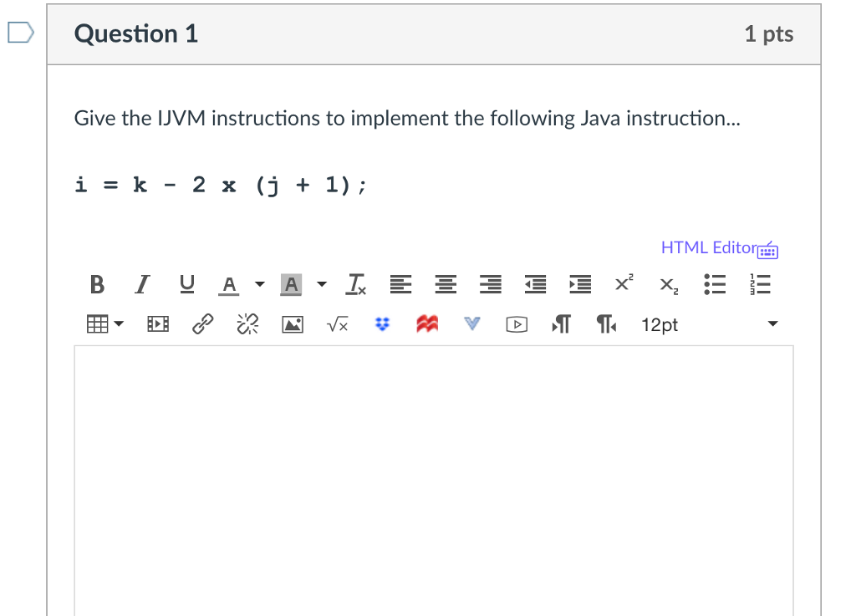Image resolution: width=856 pixels, height=616 pixels.
Task: Clear text formatting
Action: pos(354,284)
